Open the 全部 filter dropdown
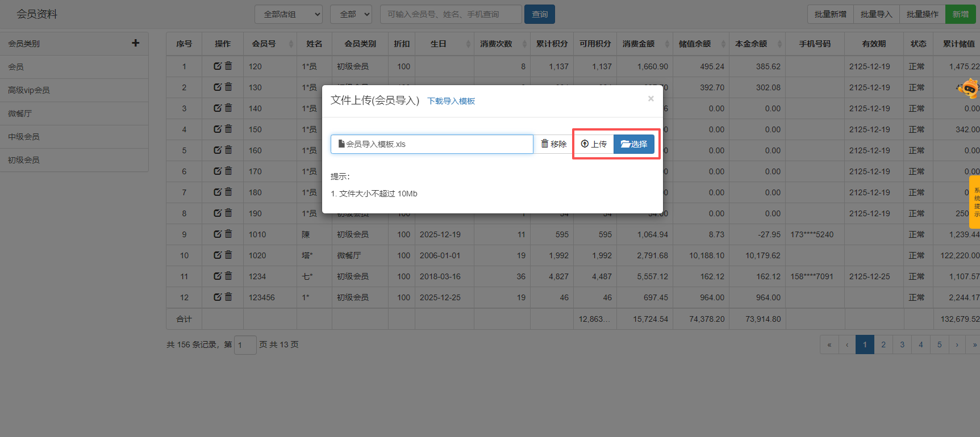The height and width of the screenshot is (437, 980). (x=351, y=14)
